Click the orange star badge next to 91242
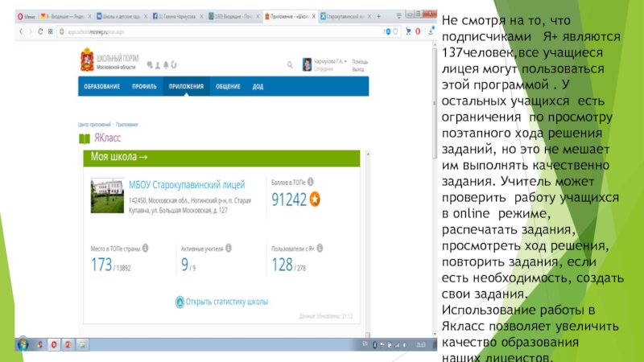Image resolution: width=644 pixels, height=362 pixels. (x=315, y=199)
